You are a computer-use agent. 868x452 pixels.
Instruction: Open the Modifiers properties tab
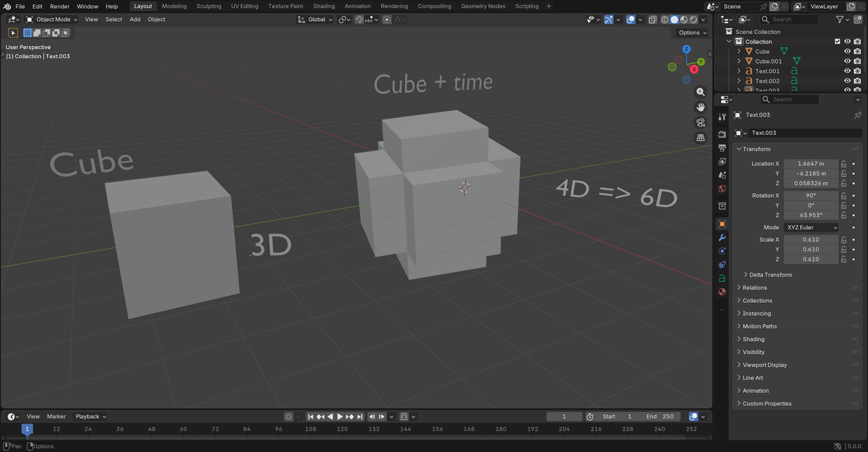[x=722, y=237]
